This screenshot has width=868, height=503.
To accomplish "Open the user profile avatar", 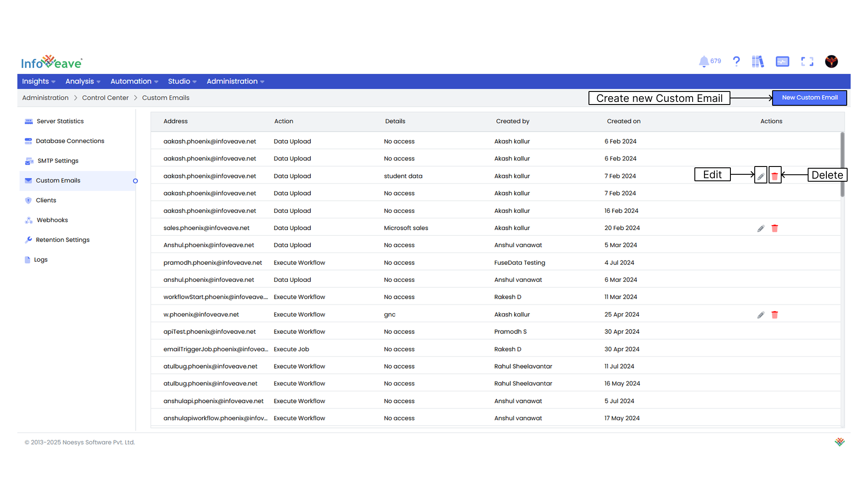I will (x=832, y=62).
